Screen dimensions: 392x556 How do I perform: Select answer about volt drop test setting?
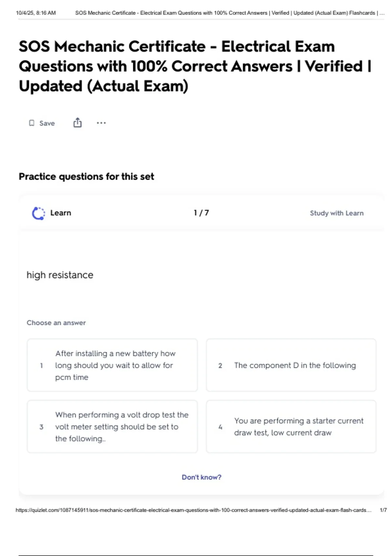112,426
